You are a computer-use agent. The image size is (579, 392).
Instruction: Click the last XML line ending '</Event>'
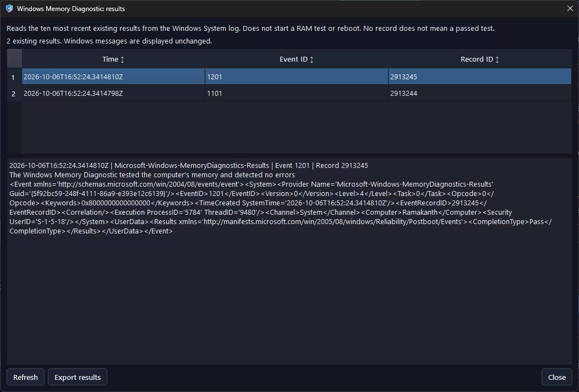91,231
